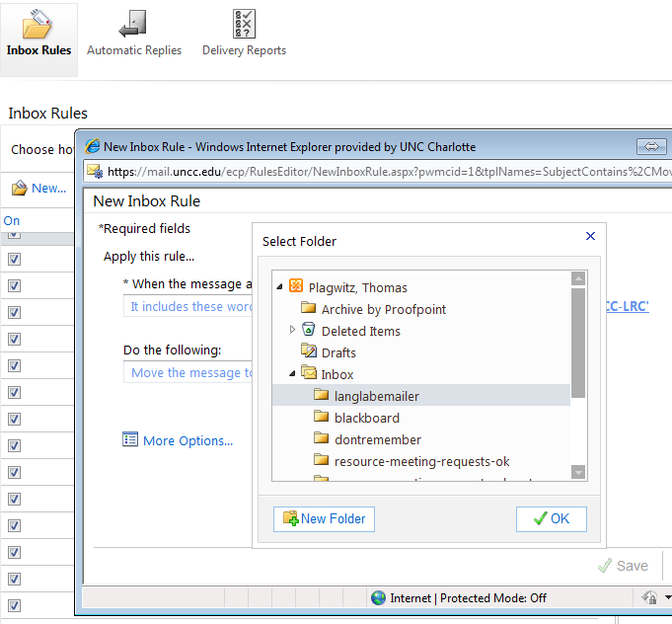Open the Inbox Rules section

pyautogui.click(x=38, y=36)
